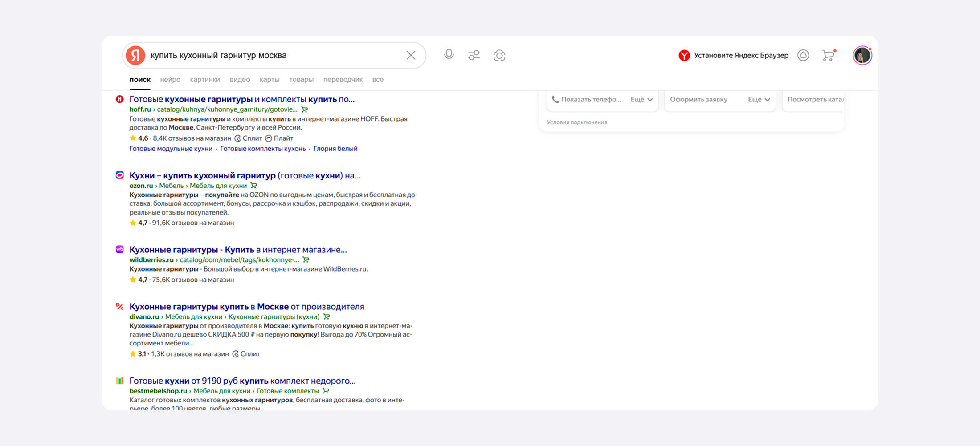This screenshot has height=446, width=980.
Task: Switch to the картинки tab
Action: click(205, 80)
